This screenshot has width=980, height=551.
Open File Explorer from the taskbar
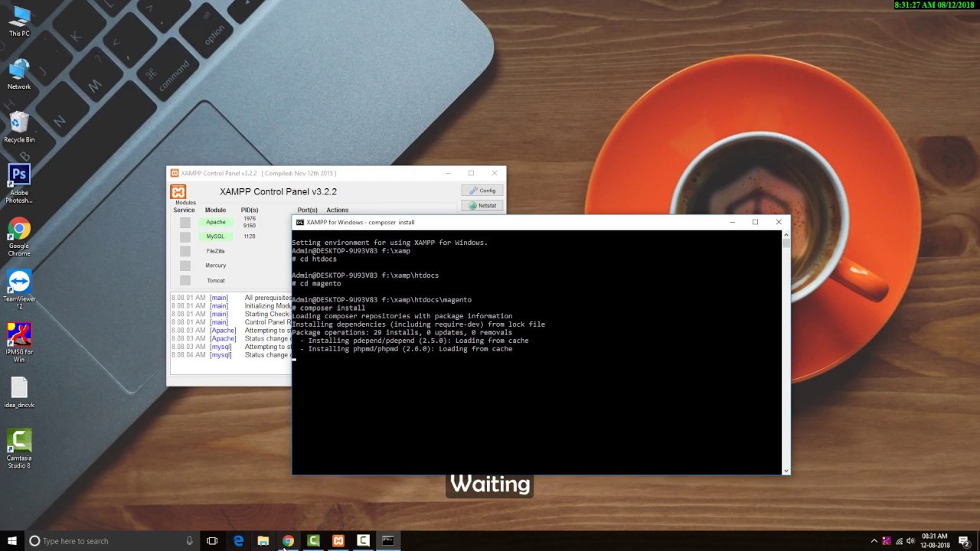(x=263, y=541)
